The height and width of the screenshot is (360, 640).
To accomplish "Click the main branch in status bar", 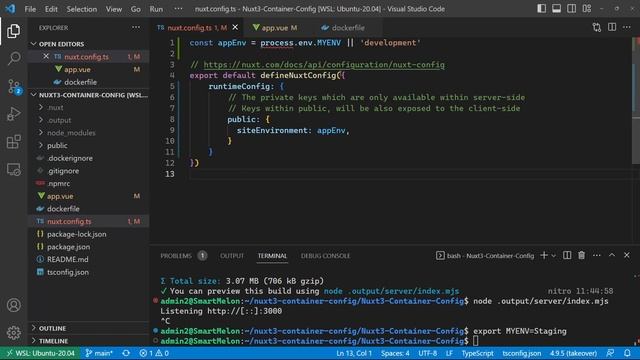I will click(x=98, y=353).
